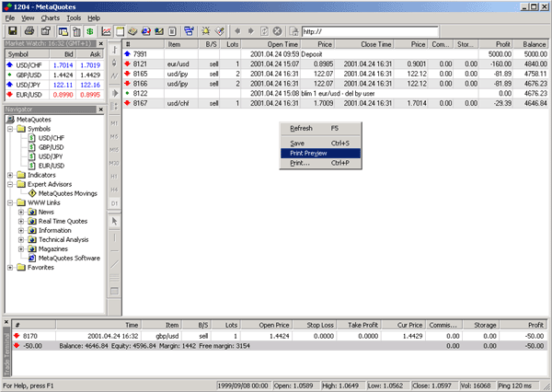Viewport: 552px width, 392px height.
Task: Select the vertical line drawing tool
Action: tap(114, 238)
